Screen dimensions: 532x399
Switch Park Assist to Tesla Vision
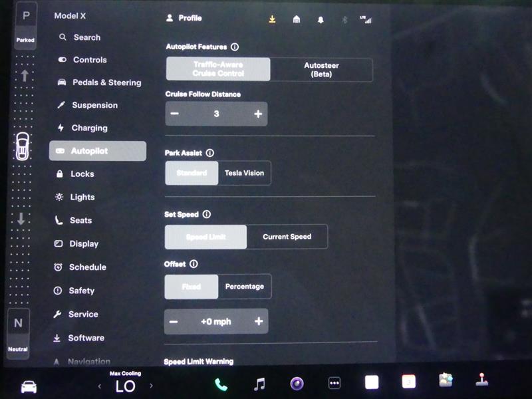pyautogui.click(x=244, y=173)
